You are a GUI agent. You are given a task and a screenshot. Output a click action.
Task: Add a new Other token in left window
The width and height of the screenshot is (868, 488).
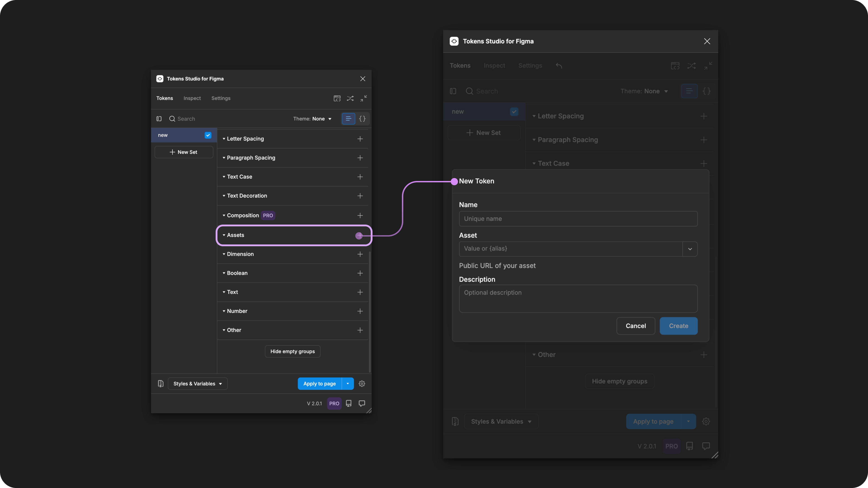click(360, 330)
